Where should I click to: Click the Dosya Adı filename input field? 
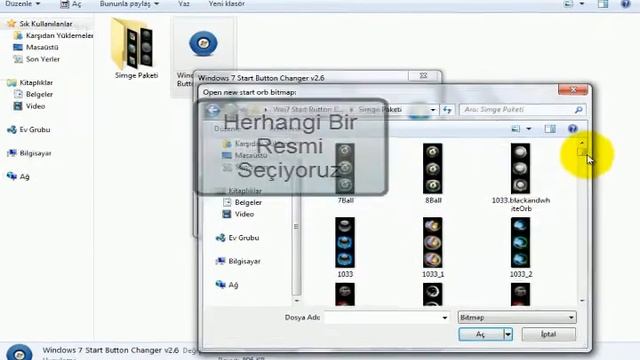[x=382, y=317]
